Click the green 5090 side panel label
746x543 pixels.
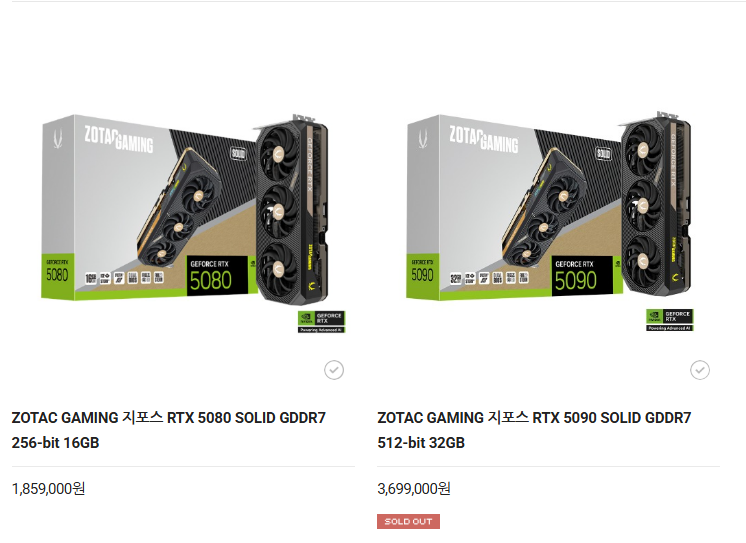[x=422, y=276]
